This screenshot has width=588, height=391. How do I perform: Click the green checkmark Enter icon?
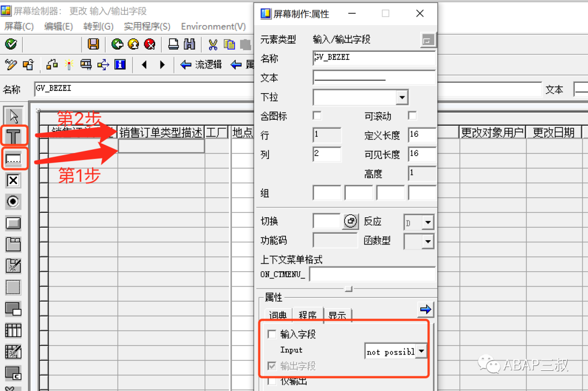click(x=11, y=44)
